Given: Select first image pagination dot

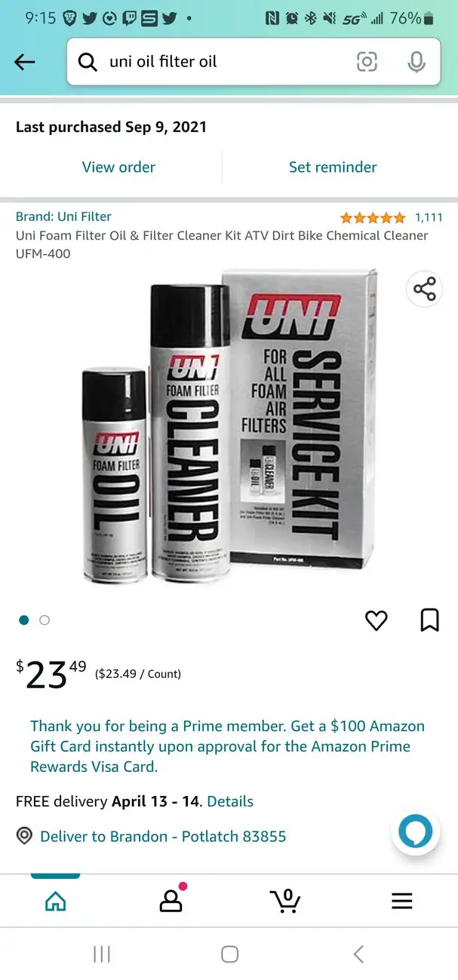Looking at the screenshot, I should 24,620.
